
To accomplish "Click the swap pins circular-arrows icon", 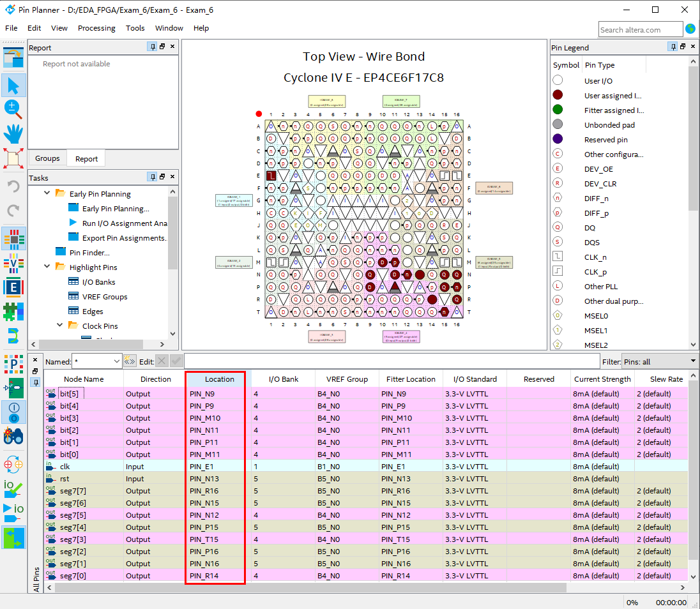I will pos(13,465).
